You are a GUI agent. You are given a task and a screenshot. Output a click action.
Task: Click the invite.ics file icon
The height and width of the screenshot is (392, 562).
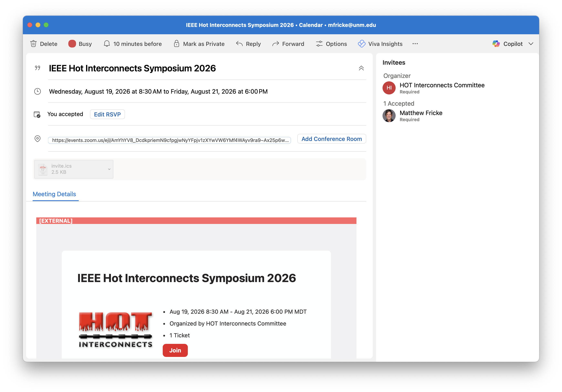pos(43,169)
